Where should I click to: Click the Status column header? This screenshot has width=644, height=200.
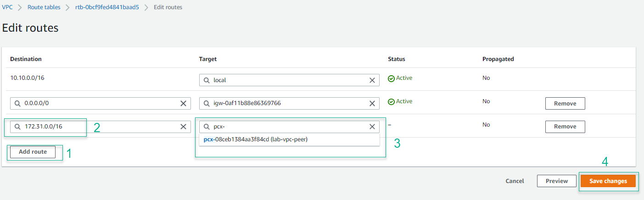397,59
